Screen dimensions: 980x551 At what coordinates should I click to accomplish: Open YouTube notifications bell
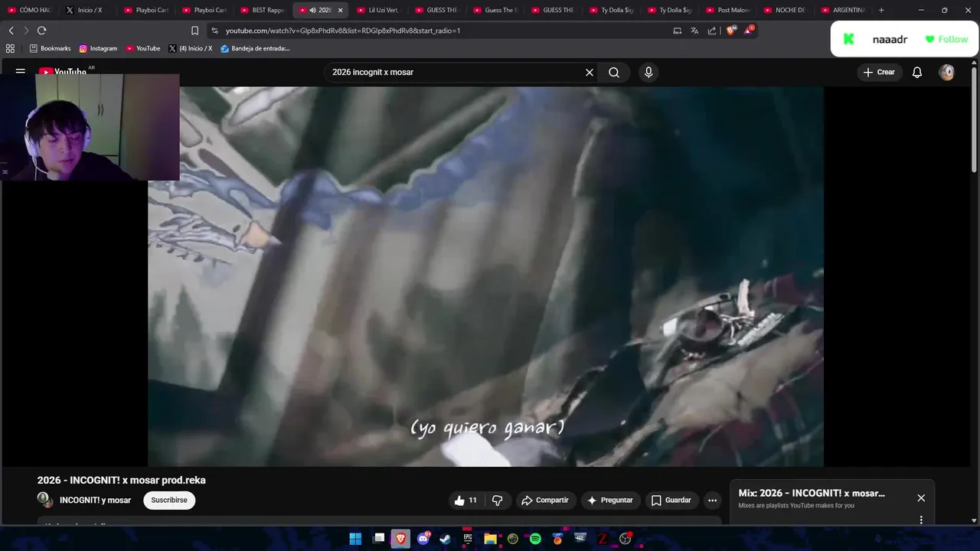(x=917, y=72)
